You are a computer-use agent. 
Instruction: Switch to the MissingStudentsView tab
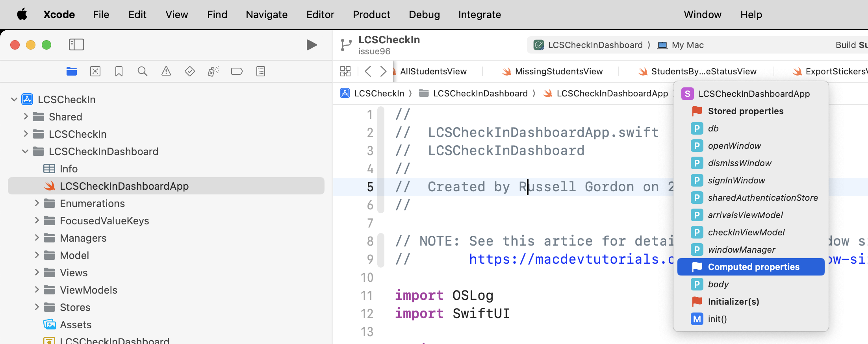coord(558,71)
